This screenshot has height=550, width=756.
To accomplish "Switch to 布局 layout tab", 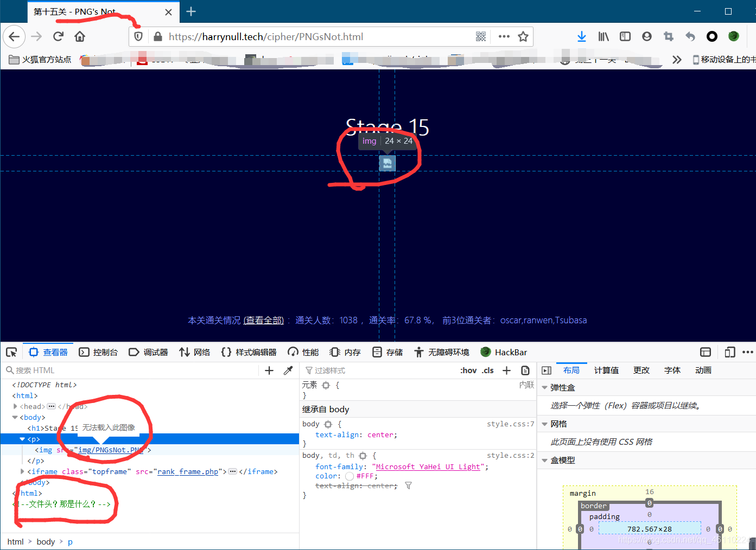I will (x=571, y=370).
